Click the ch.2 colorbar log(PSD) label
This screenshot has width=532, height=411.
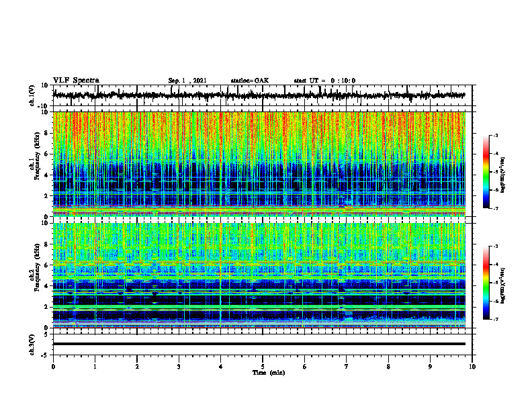click(x=503, y=285)
